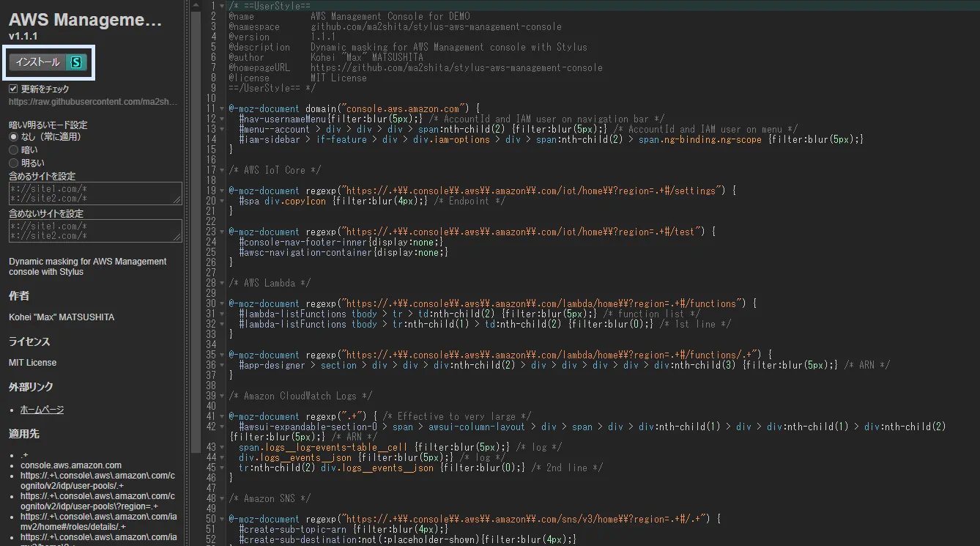Toggle the 更新をチェック checkbox
The image size is (980, 546).
[13, 89]
